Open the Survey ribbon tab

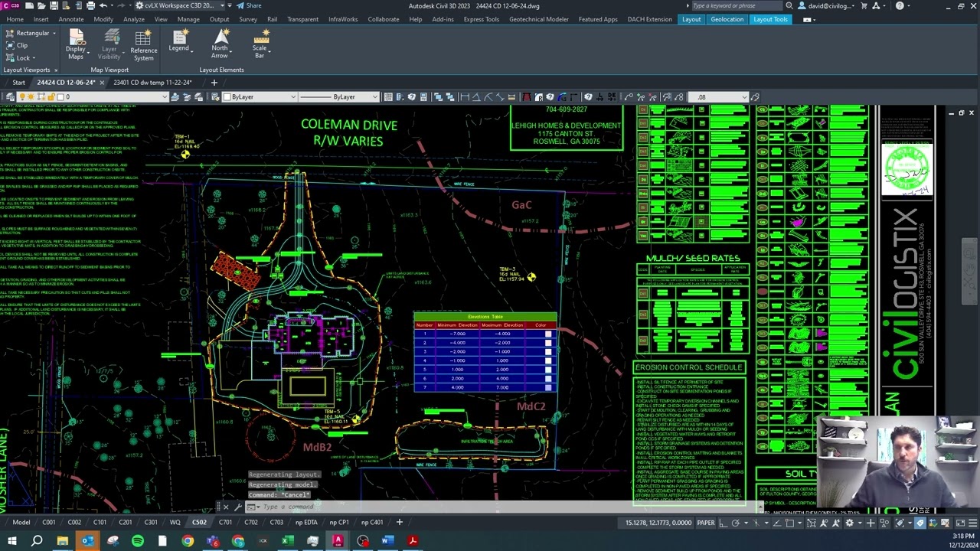(248, 19)
